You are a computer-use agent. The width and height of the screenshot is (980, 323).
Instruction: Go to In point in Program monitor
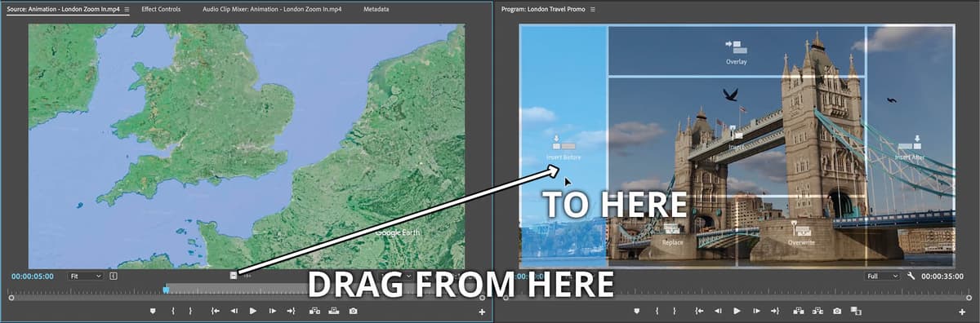[x=699, y=311]
